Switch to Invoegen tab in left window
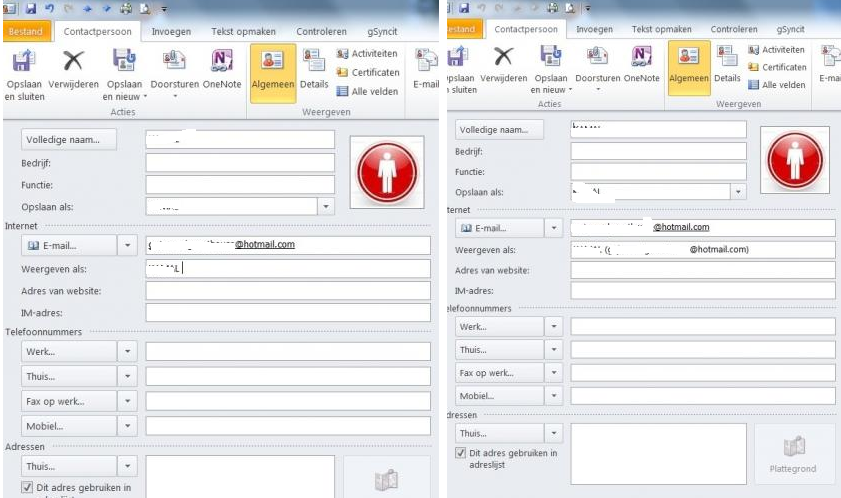This screenshot has width=841, height=498. [171, 32]
